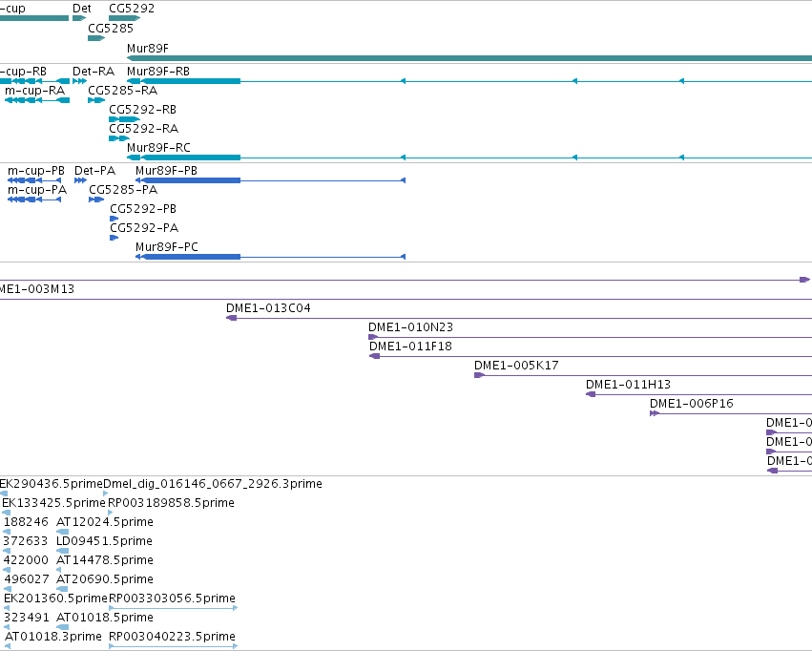Click the Dmel_dig_016146_0667_2926.3prime EST label

213,484
